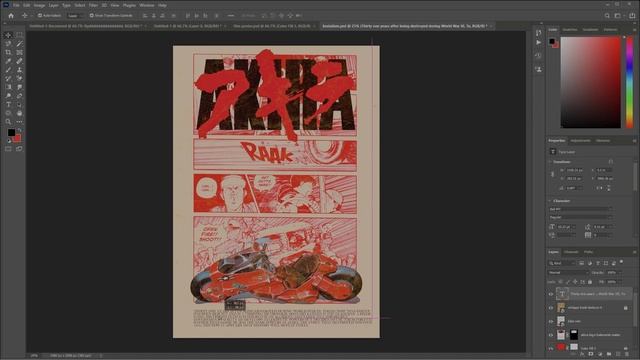Open the Auto-Select Layer dropdown
Screen dimensions: 640x360
[76, 16]
